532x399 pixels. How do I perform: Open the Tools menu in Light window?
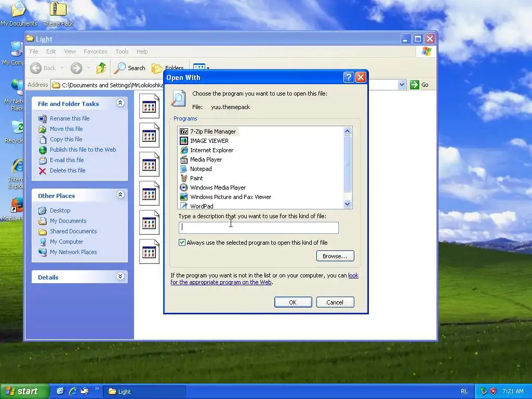coord(122,51)
